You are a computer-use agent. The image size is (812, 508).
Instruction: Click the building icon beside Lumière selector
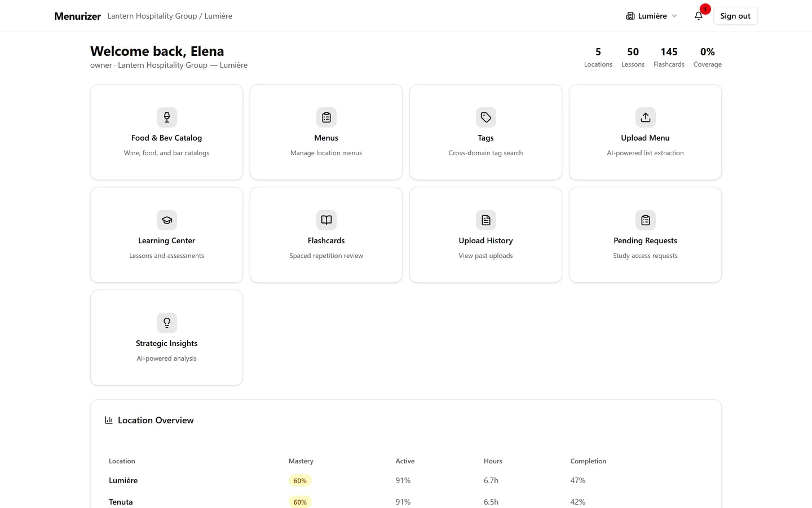point(630,16)
